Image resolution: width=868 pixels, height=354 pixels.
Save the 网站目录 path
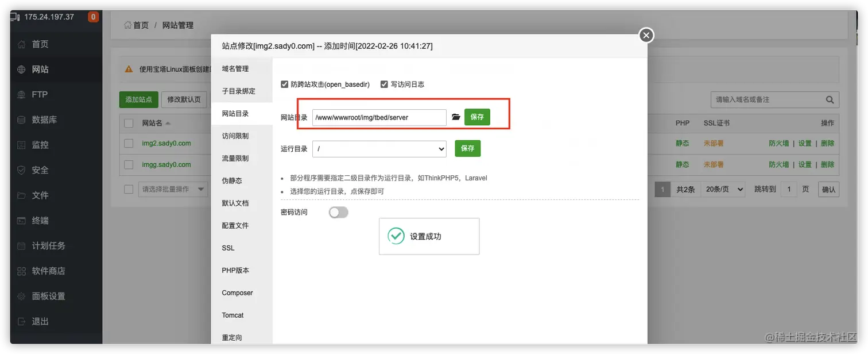point(477,117)
